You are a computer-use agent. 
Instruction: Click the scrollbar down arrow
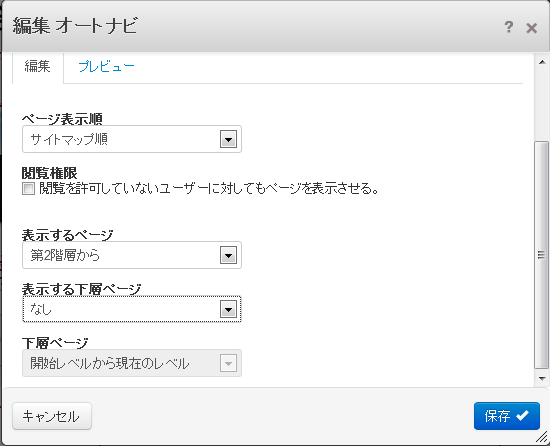coord(542,378)
